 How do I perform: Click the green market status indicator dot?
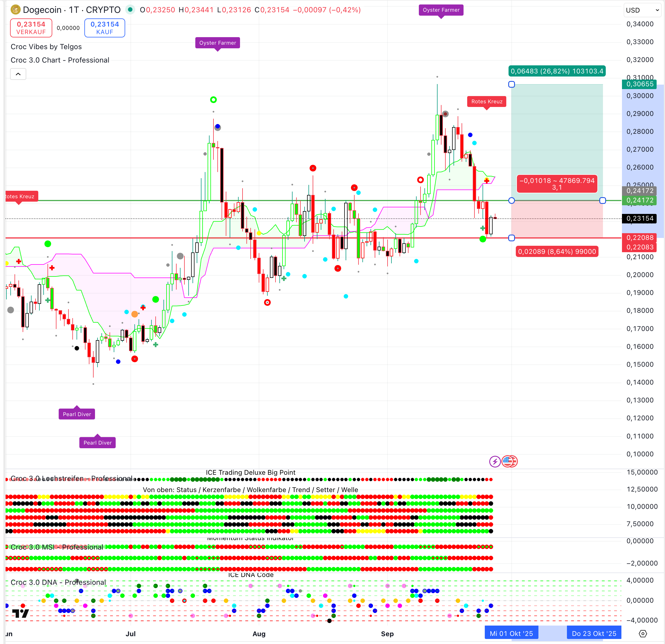point(130,9)
